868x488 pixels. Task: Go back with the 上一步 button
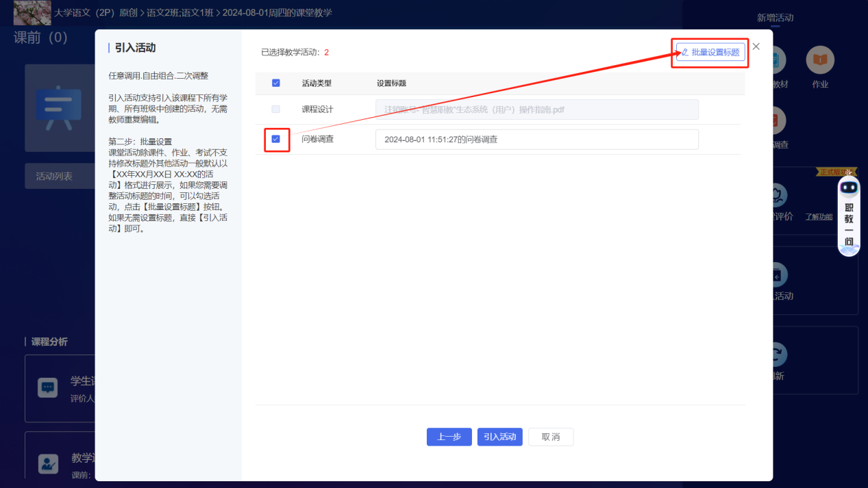pos(449,437)
